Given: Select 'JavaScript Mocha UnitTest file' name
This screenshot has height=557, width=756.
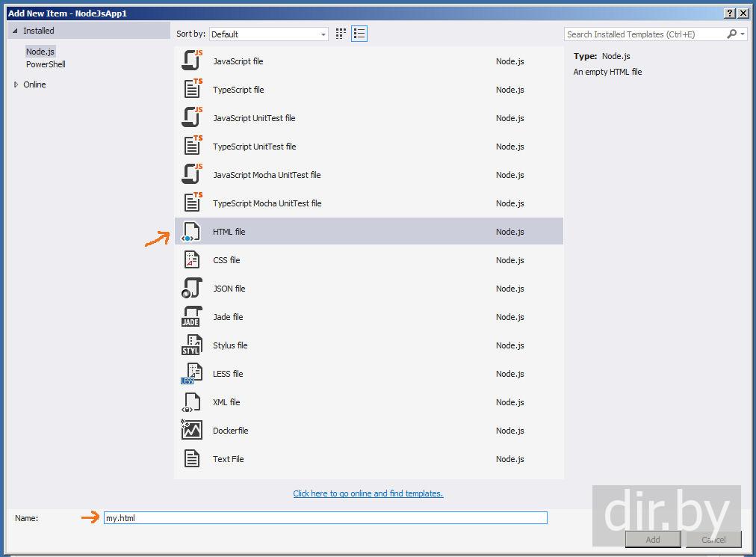Looking at the screenshot, I should pyautogui.click(x=267, y=175).
